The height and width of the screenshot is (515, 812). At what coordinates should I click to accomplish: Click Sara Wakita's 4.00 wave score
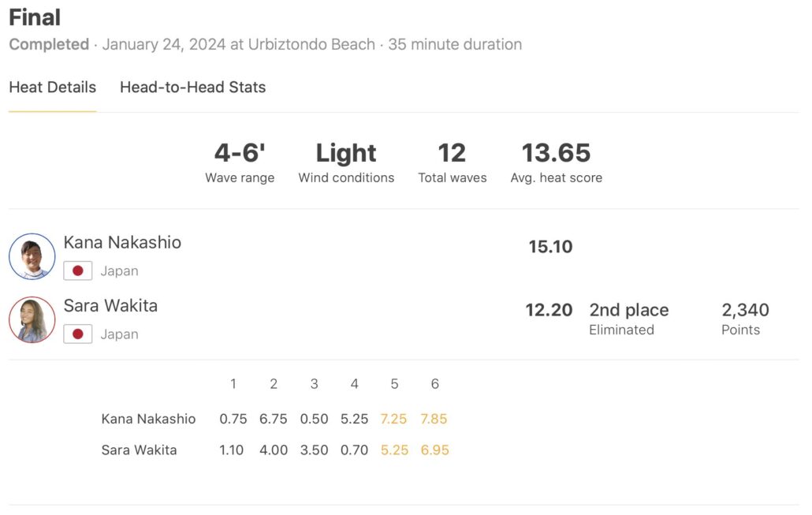274,450
